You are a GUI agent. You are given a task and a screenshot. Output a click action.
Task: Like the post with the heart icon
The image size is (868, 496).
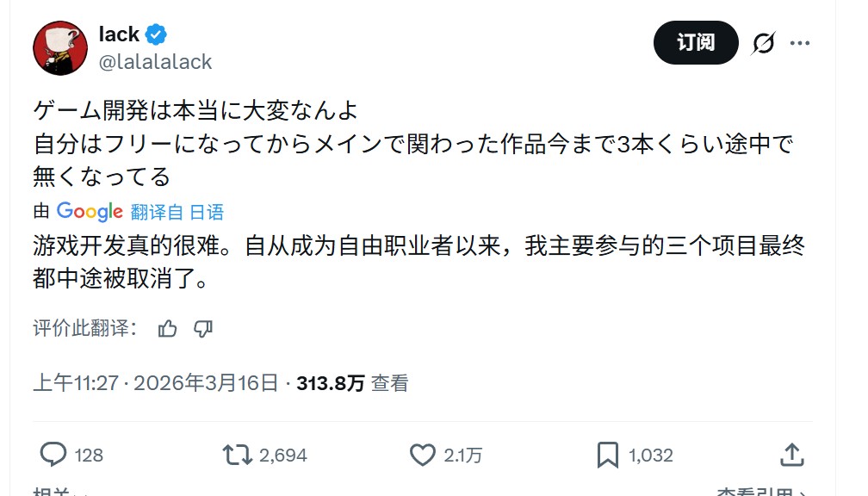click(422, 455)
